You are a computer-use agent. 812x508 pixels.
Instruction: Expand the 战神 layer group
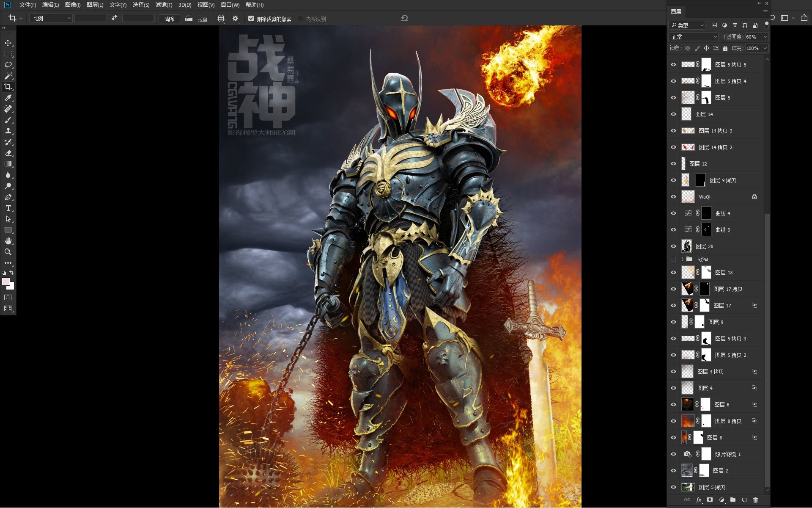pos(682,259)
